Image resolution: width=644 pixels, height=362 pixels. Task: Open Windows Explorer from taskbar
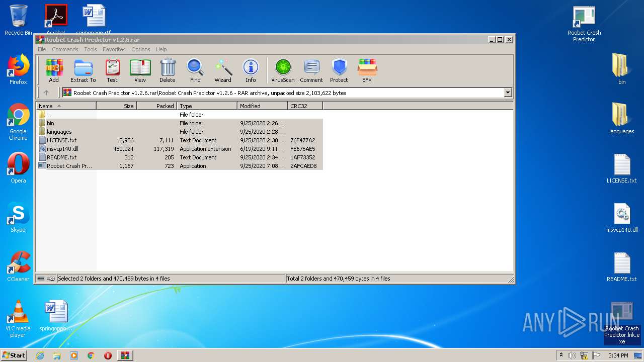57,355
